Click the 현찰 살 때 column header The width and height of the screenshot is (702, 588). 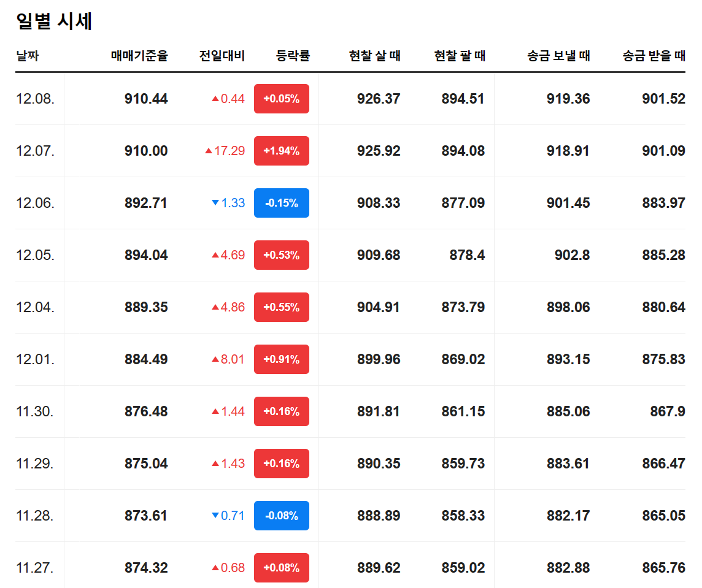point(374,56)
